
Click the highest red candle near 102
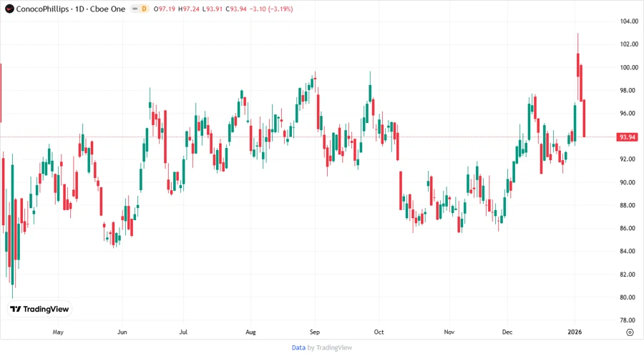click(578, 65)
